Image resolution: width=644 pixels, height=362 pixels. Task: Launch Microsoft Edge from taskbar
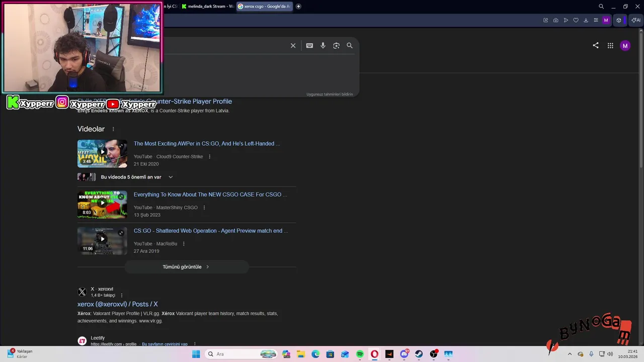[315, 354]
